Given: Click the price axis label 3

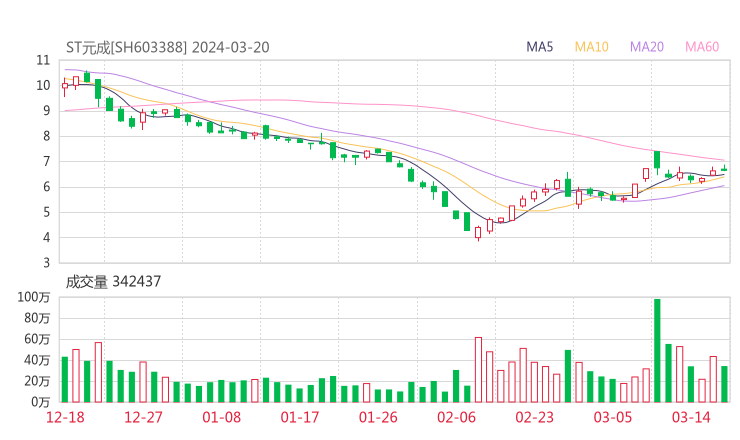Looking at the screenshot, I should tap(46, 263).
